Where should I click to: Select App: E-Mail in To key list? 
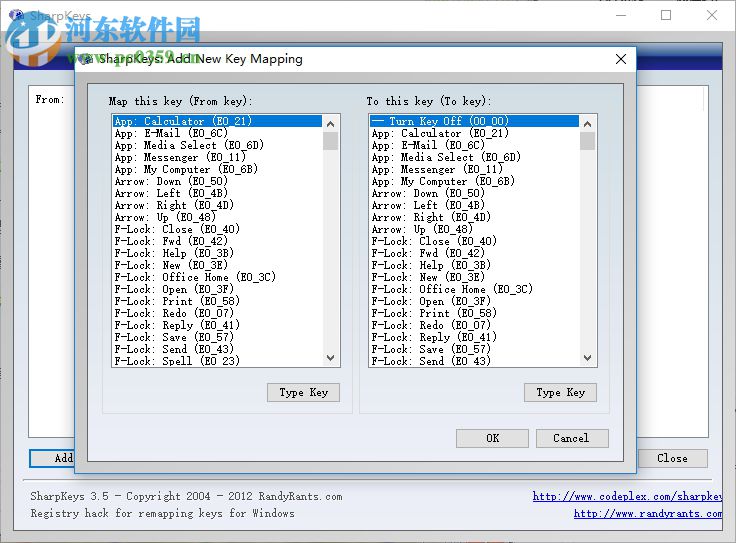click(x=474, y=145)
